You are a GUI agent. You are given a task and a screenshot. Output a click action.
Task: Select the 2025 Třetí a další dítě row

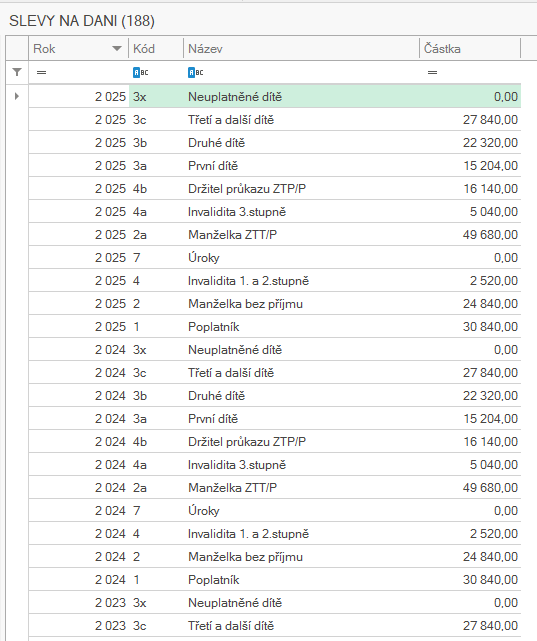(x=275, y=120)
